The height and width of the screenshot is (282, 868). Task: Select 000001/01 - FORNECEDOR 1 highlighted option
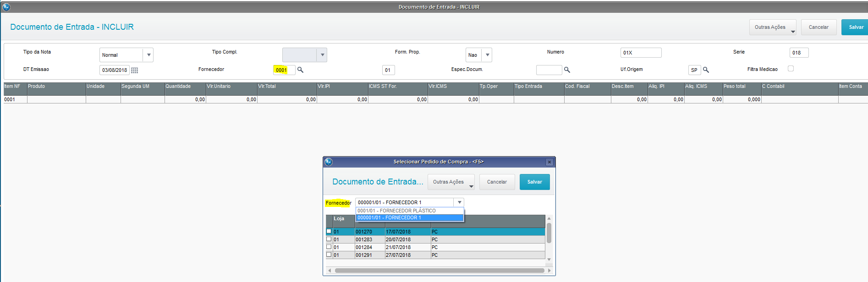pos(410,217)
